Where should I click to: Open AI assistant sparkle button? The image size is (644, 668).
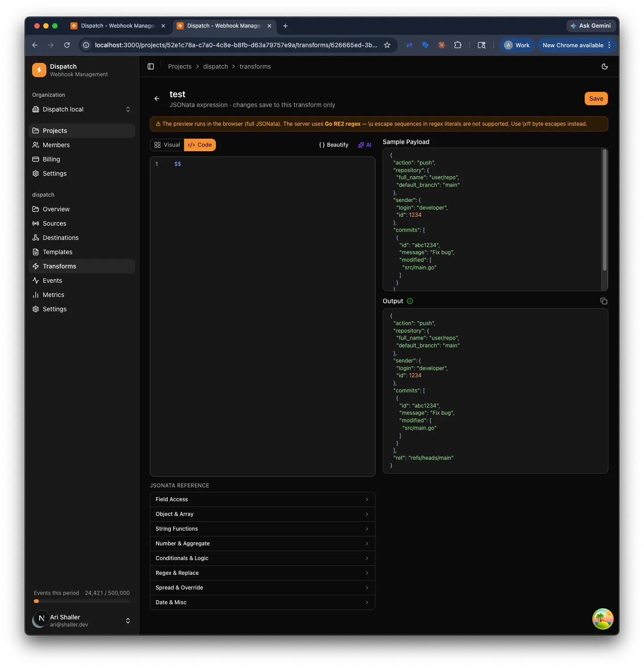(365, 145)
